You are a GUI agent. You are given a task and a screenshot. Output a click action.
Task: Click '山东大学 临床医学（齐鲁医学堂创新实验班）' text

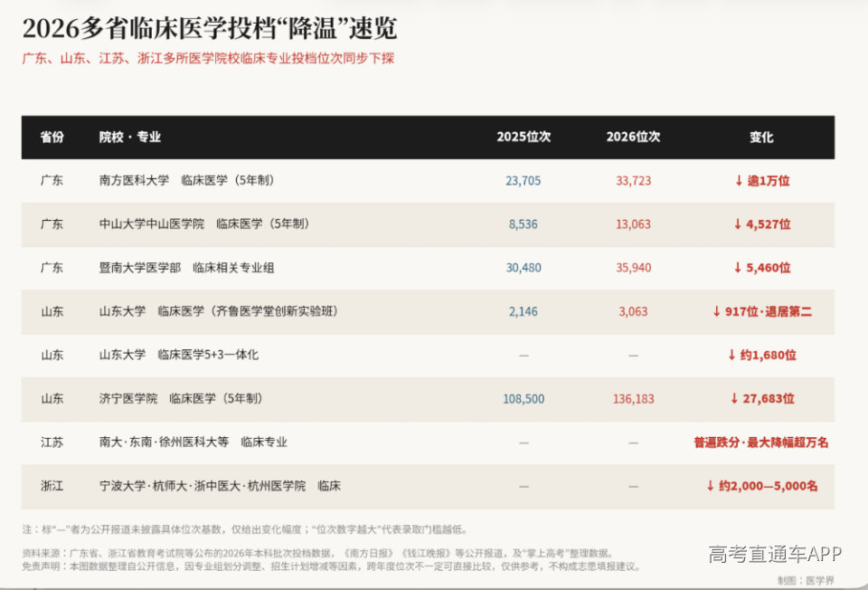tap(219, 311)
